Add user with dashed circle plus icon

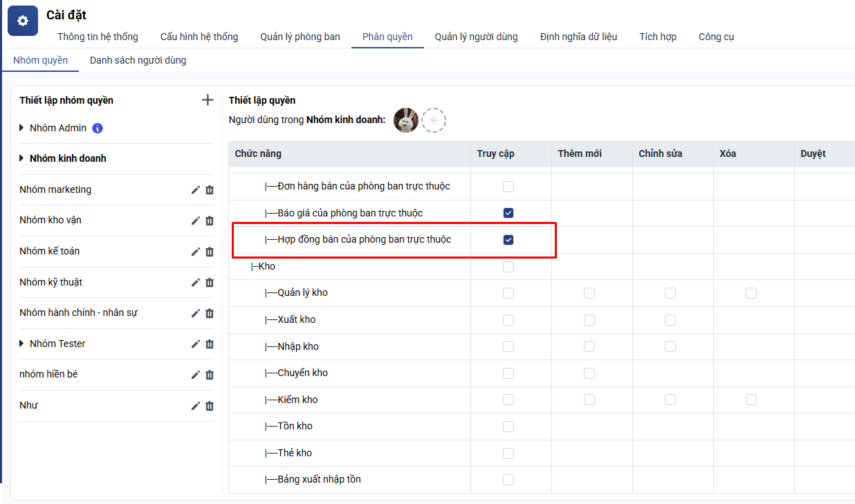pos(434,120)
